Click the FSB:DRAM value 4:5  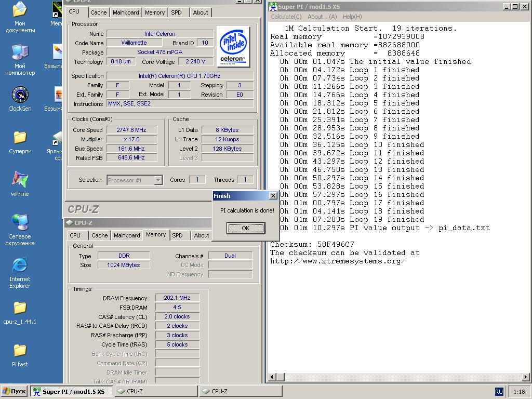177,307
